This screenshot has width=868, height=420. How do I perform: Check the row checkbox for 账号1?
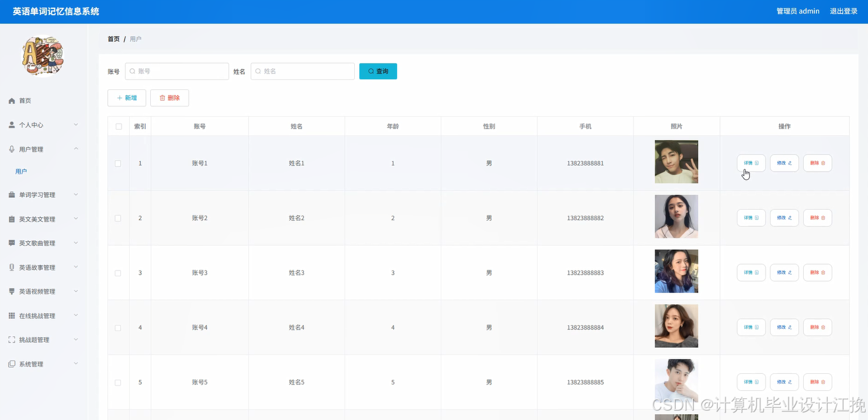coord(118,164)
